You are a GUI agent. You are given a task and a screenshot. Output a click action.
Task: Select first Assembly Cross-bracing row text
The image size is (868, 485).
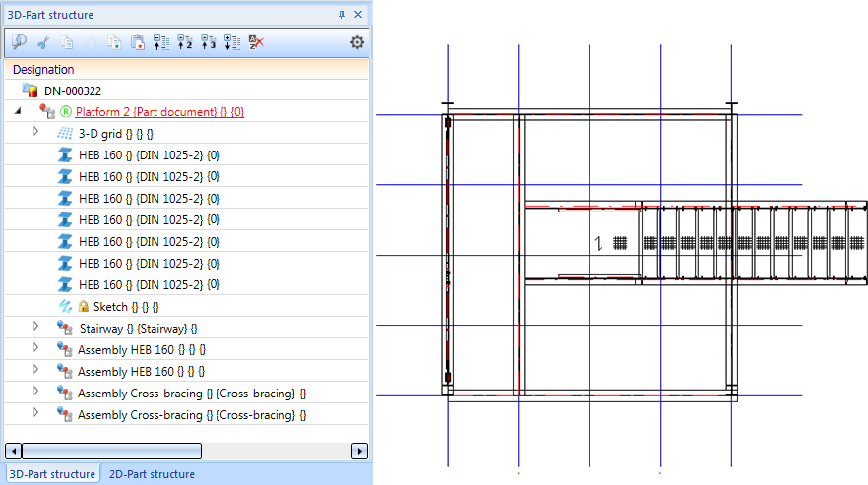pos(192,394)
